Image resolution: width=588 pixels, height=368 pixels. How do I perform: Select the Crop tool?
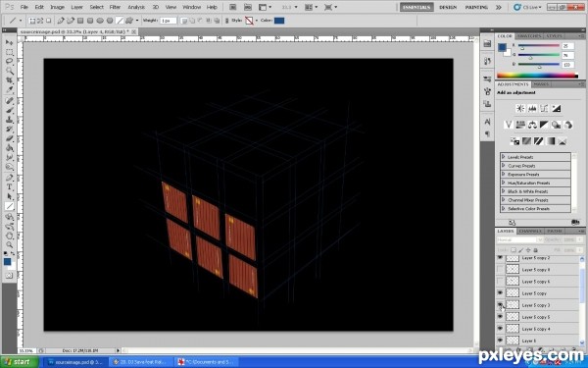pos(10,80)
